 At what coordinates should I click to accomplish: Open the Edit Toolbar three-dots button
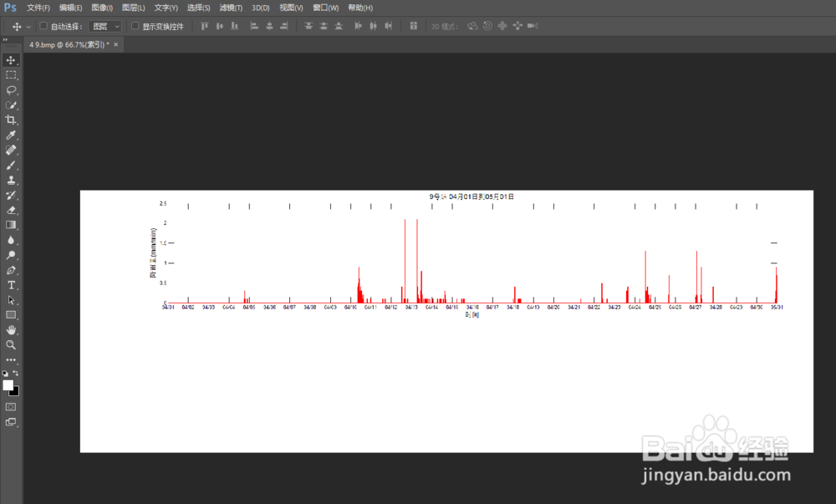click(11, 360)
